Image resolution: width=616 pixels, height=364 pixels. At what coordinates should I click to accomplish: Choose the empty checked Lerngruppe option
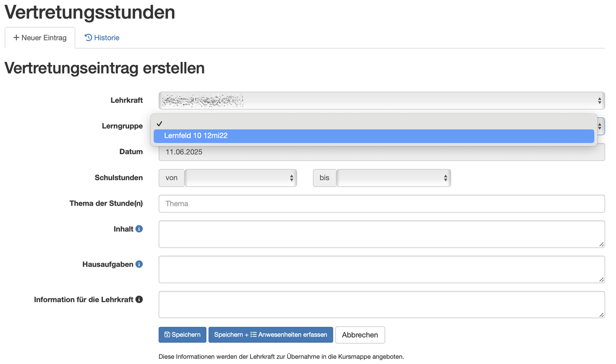[x=373, y=124]
